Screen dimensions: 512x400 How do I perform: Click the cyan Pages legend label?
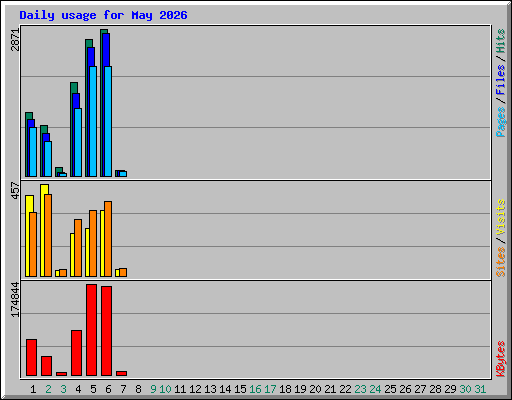[x=500, y=122]
